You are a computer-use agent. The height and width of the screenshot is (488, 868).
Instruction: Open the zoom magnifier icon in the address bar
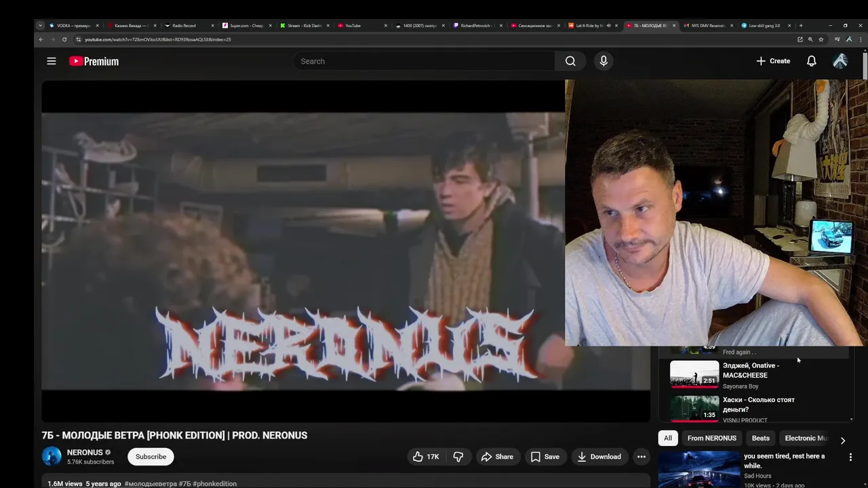[810, 39]
